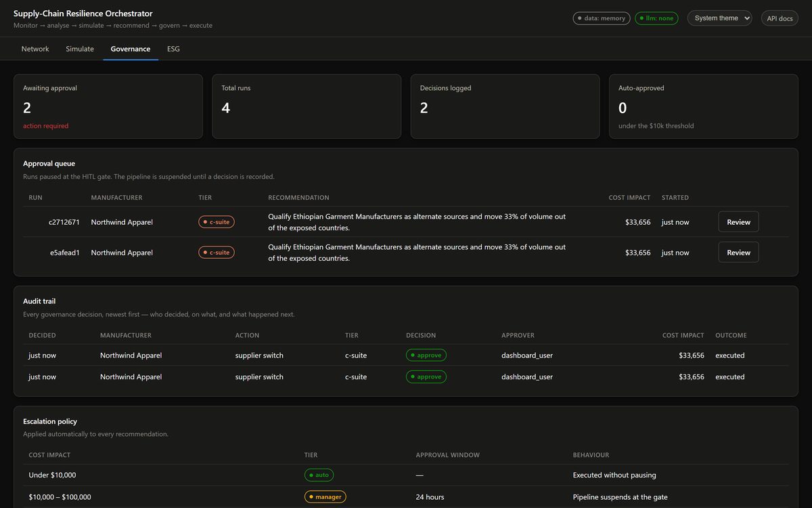Click the DECIDED column header
The image size is (812, 508).
pyautogui.click(x=43, y=335)
